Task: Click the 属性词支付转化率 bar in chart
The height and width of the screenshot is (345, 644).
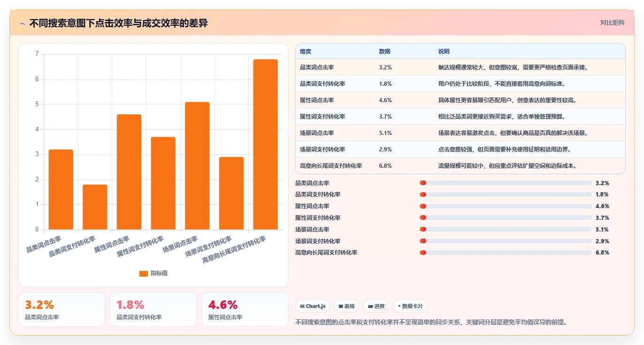Action: [163, 183]
